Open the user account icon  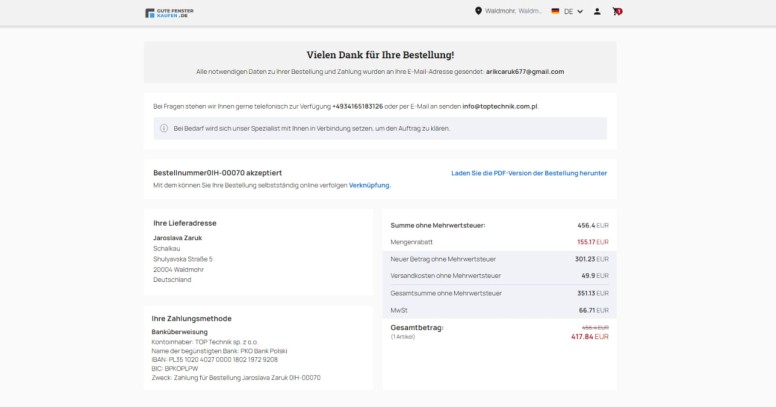(x=597, y=11)
